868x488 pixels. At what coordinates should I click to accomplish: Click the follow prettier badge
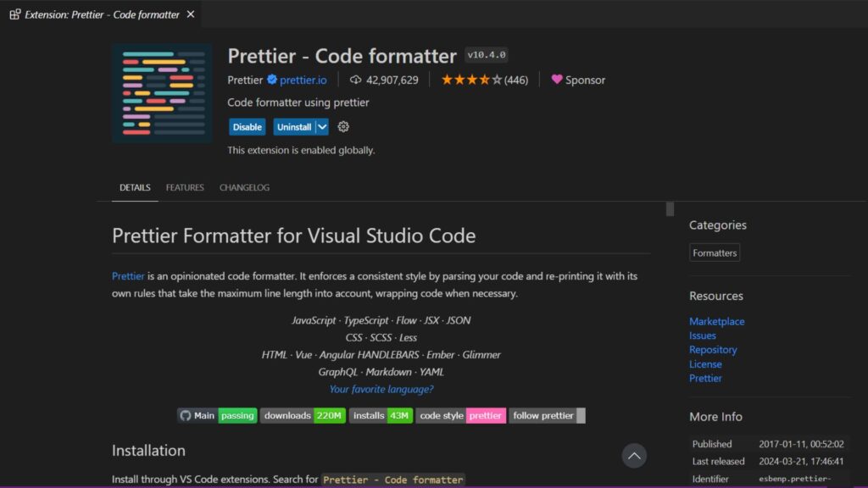click(x=547, y=415)
